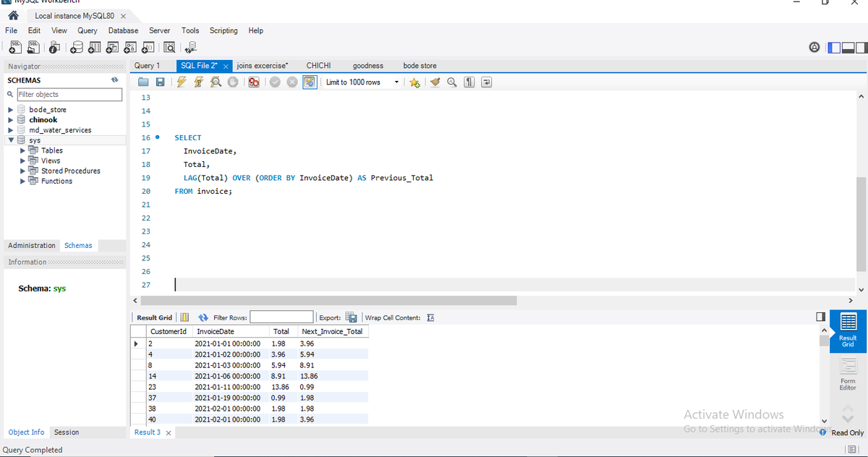This screenshot has width=868, height=457.
Task: Open a script file in this editor
Action: tap(143, 82)
